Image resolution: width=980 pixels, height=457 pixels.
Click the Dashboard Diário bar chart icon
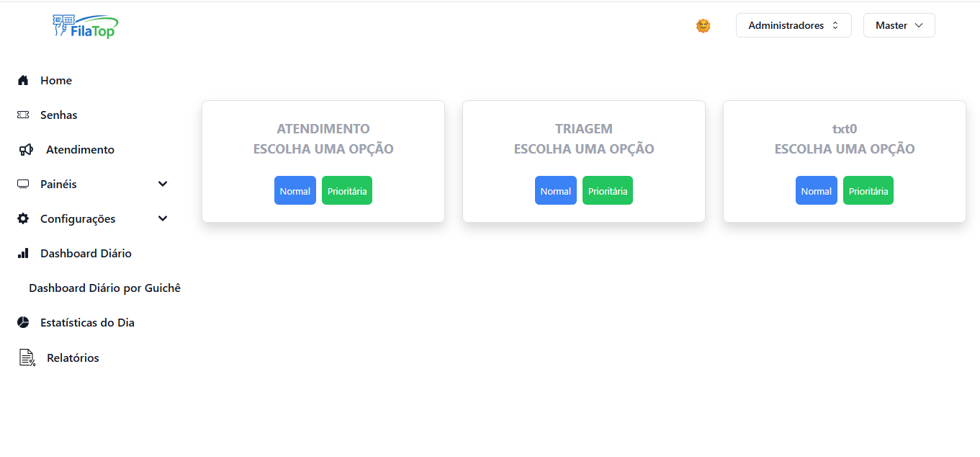tap(23, 254)
